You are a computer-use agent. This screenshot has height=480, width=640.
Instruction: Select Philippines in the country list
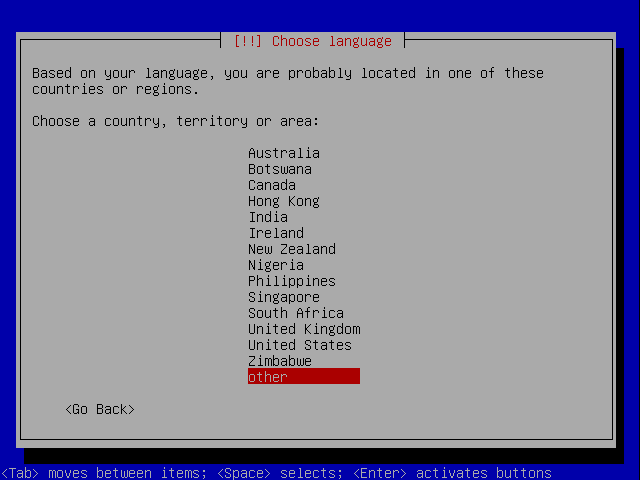[292, 281]
